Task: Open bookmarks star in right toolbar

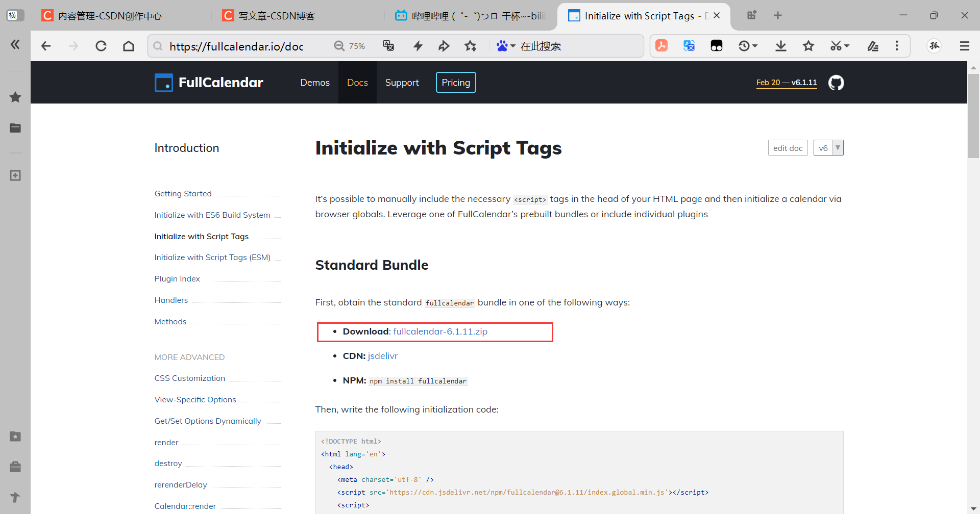Action: (x=808, y=46)
